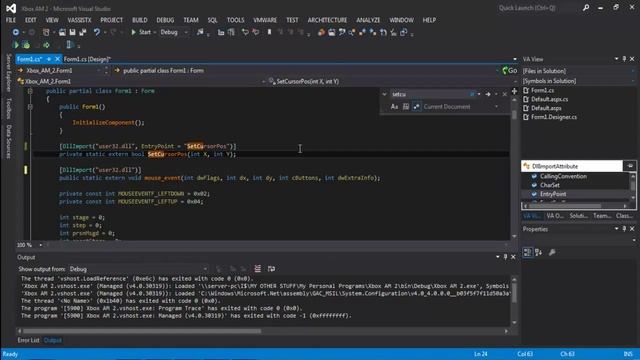Select CharSet in the DllImportAttribute list
The height and width of the screenshot is (360, 640).
pyautogui.click(x=550, y=185)
